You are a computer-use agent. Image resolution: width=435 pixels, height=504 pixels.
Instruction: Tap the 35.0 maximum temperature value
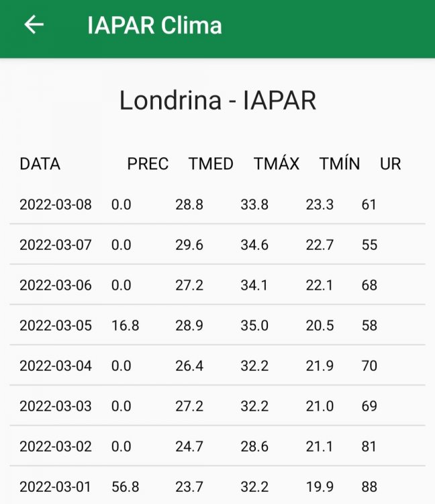254,325
